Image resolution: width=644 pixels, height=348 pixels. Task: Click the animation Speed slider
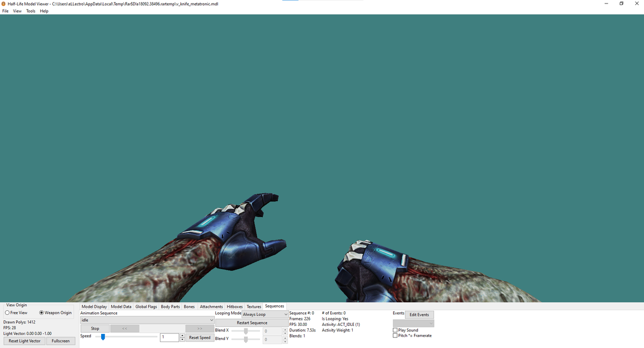(126, 337)
